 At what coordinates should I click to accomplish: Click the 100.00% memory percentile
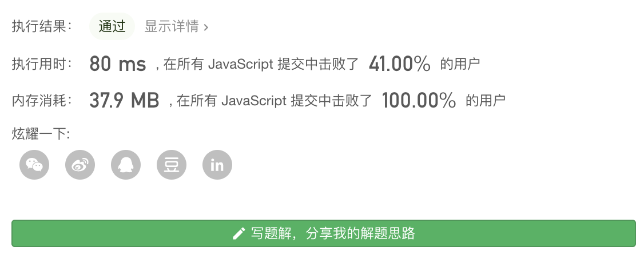tap(419, 100)
